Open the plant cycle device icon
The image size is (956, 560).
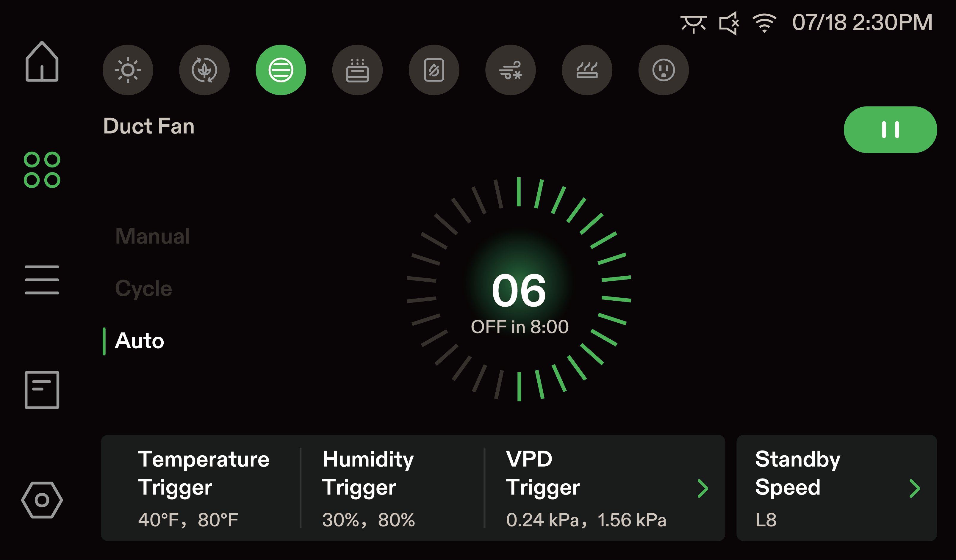204,70
